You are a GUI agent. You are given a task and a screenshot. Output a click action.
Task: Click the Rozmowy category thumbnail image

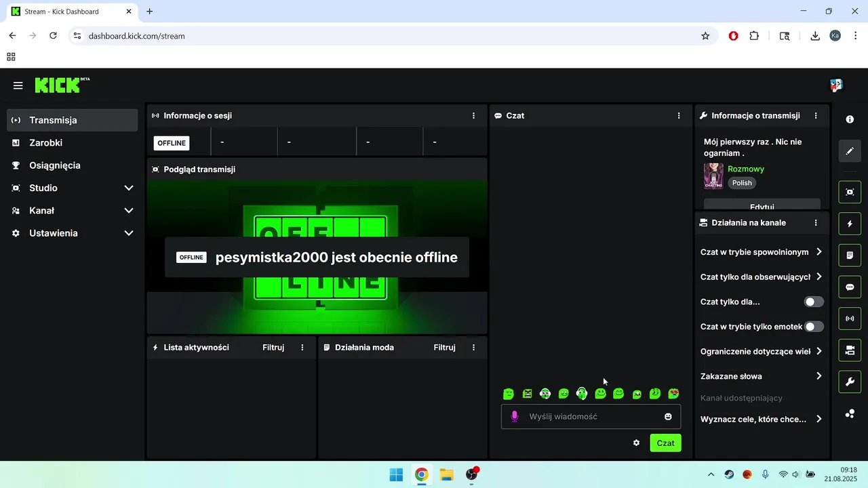coord(713,176)
